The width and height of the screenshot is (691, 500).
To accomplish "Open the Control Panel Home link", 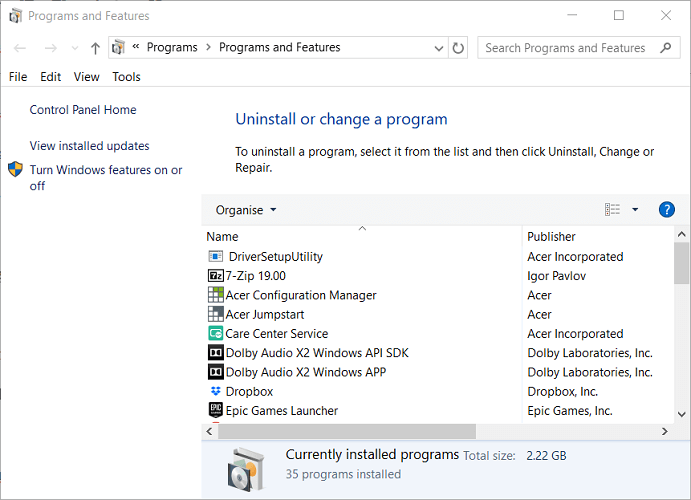I will (83, 110).
